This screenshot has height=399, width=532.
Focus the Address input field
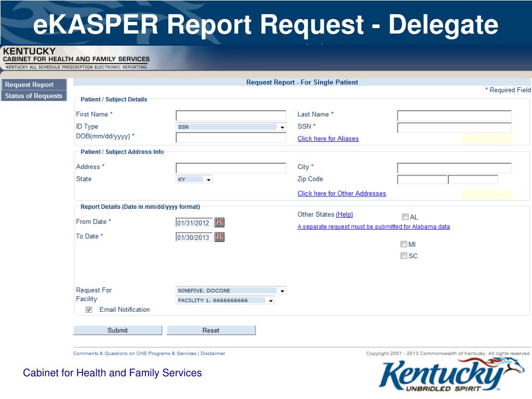coord(231,168)
